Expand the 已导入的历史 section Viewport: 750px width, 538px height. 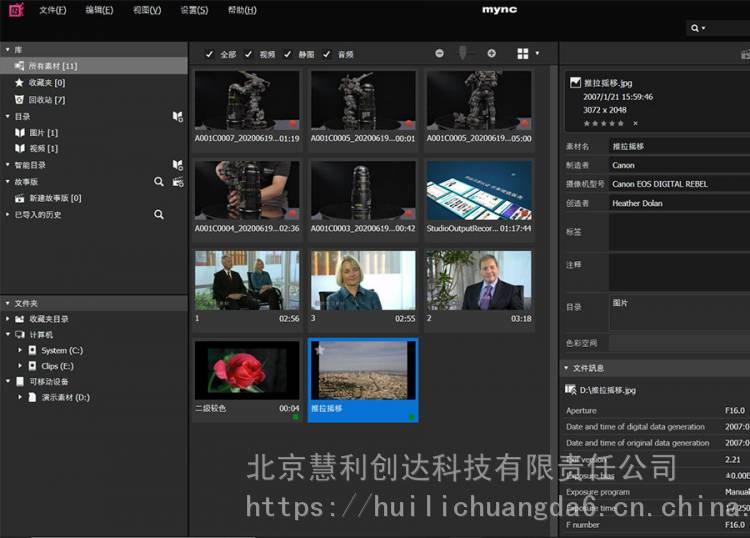pos(7,214)
